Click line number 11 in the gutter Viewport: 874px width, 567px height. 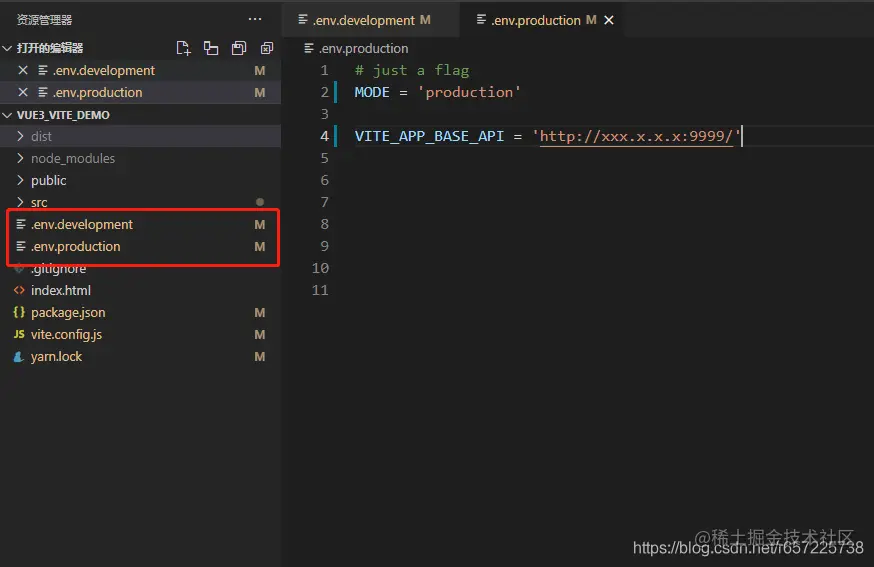pyautogui.click(x=320, y=290)
